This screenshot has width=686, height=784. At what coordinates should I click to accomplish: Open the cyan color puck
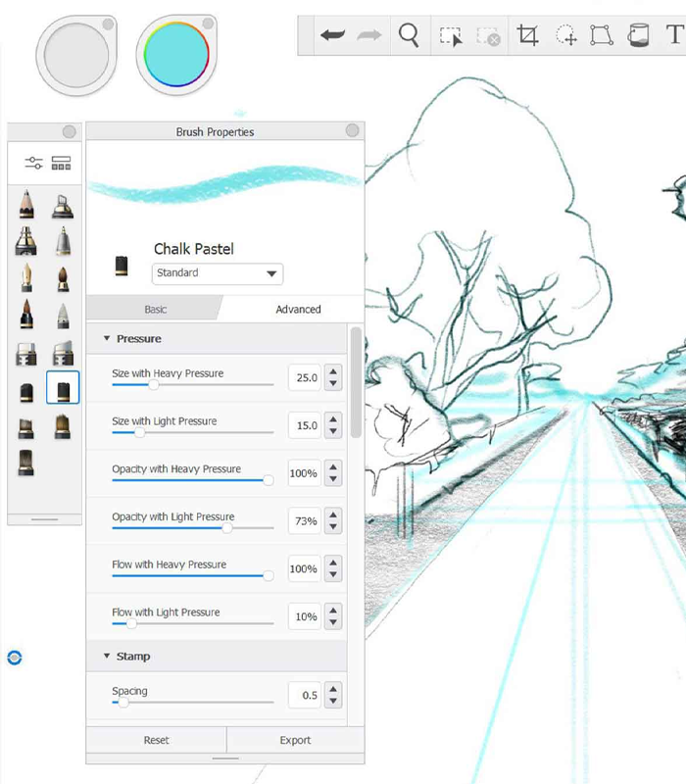click(176, 55)
